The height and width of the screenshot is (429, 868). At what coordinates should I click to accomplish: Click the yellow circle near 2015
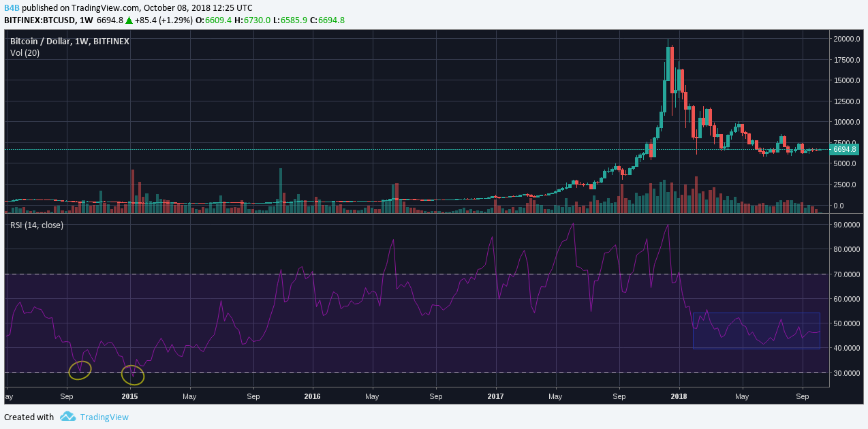(x=133, y=374)
